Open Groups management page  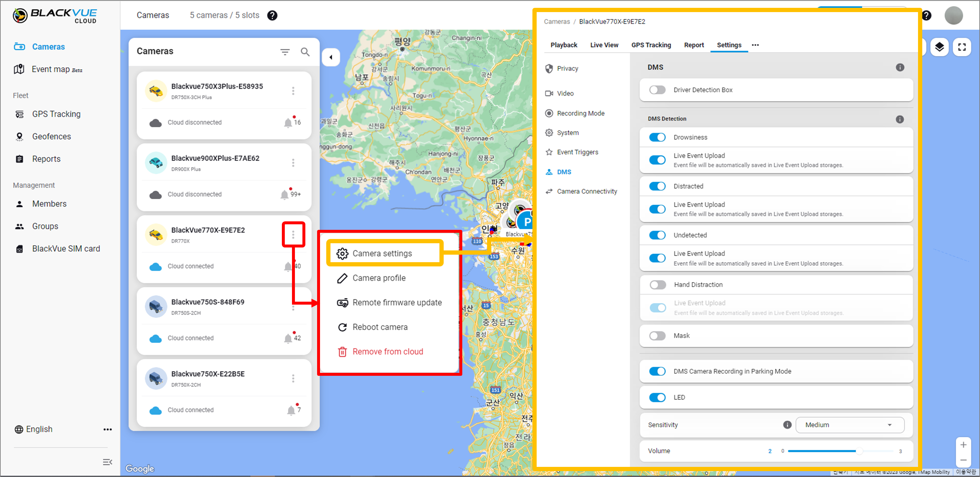pyautogui.click(x=37, y=227)
